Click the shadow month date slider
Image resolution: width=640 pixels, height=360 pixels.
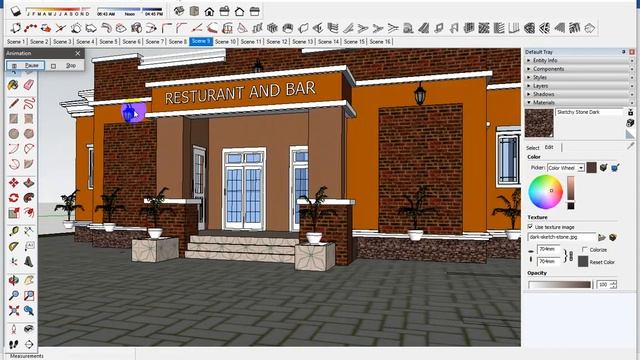58,10
